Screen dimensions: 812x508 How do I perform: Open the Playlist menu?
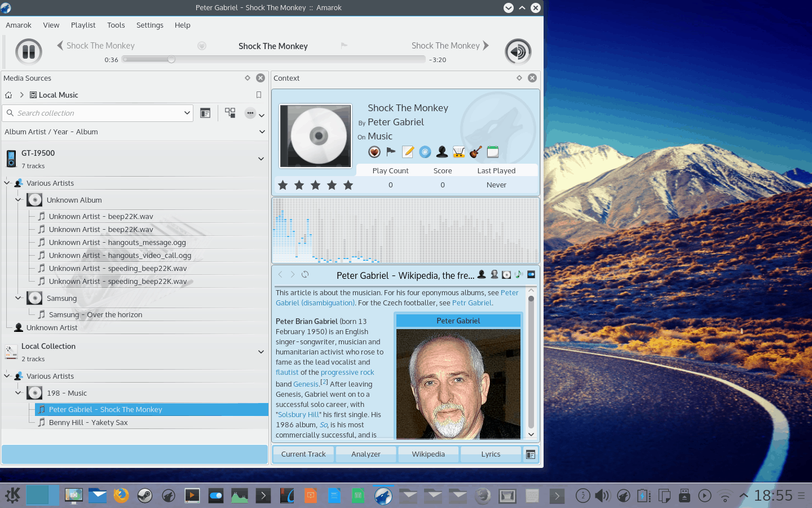pyautogui.click(x=83, y=25)
